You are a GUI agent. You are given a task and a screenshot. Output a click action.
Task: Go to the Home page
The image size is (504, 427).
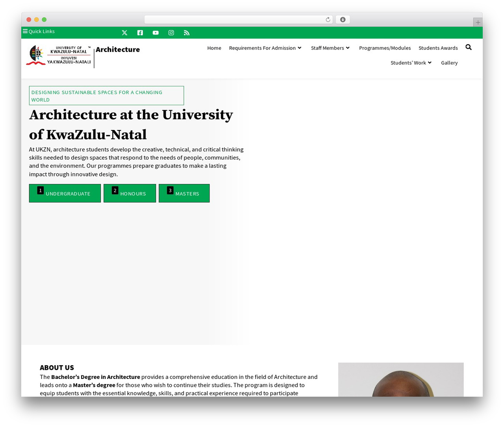tap(214, 48)
